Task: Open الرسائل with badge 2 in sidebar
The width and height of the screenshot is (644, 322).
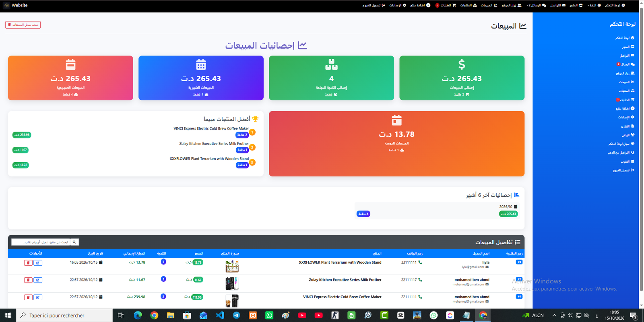Action: (x=625, y=64)
